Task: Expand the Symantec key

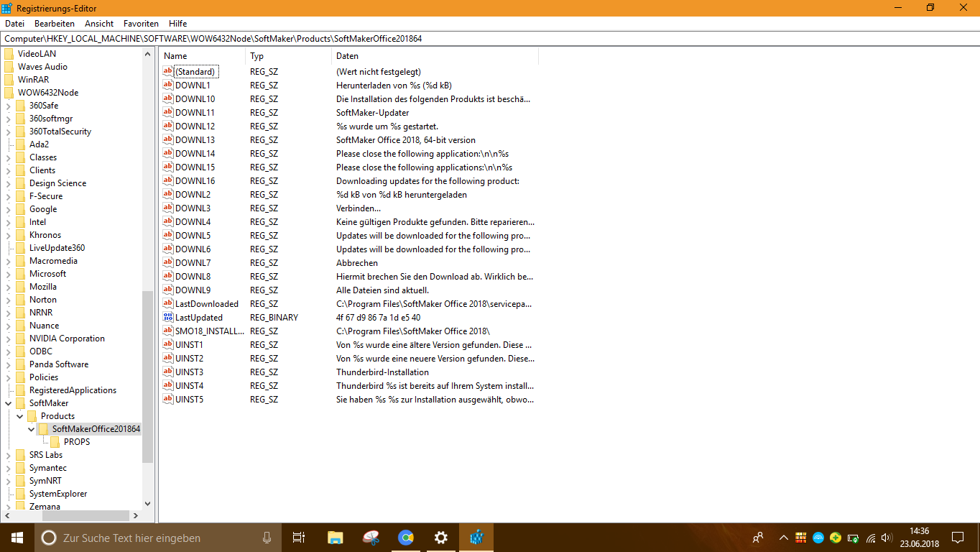Action: [x=8, y=468]
